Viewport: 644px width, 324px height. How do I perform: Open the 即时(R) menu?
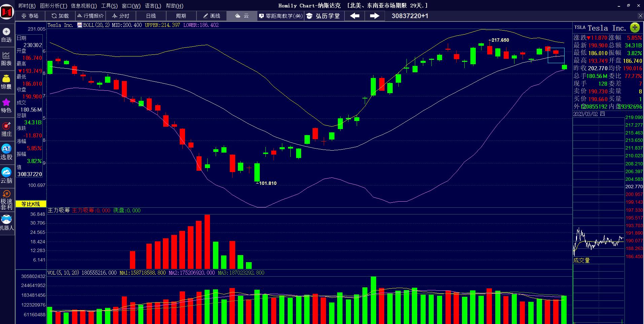pyautogui.click(x=27, y=6)
